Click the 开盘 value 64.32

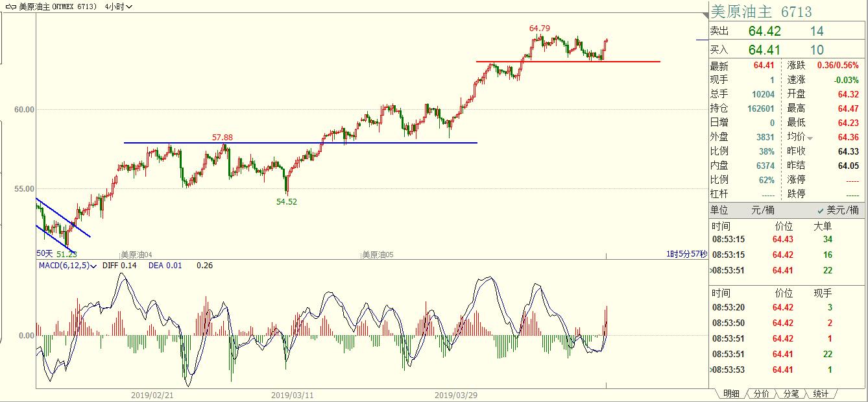[849, 95]
